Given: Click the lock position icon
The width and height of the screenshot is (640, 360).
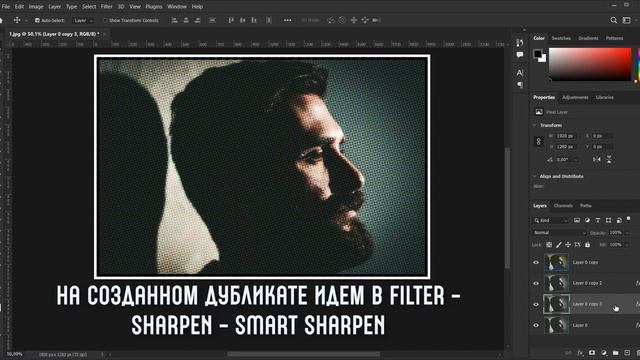Looking at the screenshot, I should [568, 245].
